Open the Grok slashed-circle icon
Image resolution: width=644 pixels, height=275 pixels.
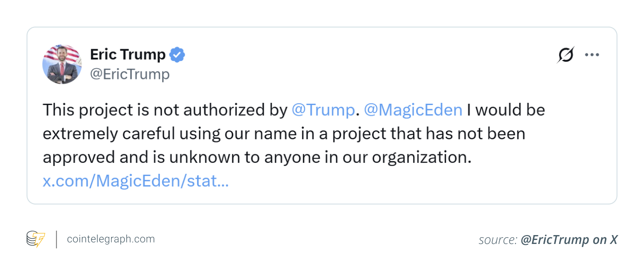coord(565,55)
